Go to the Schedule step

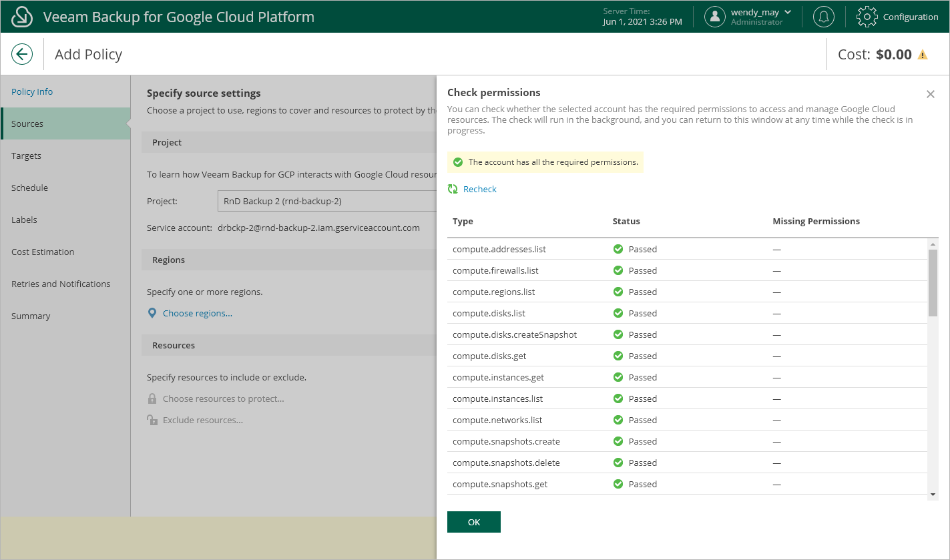[29, 188]
